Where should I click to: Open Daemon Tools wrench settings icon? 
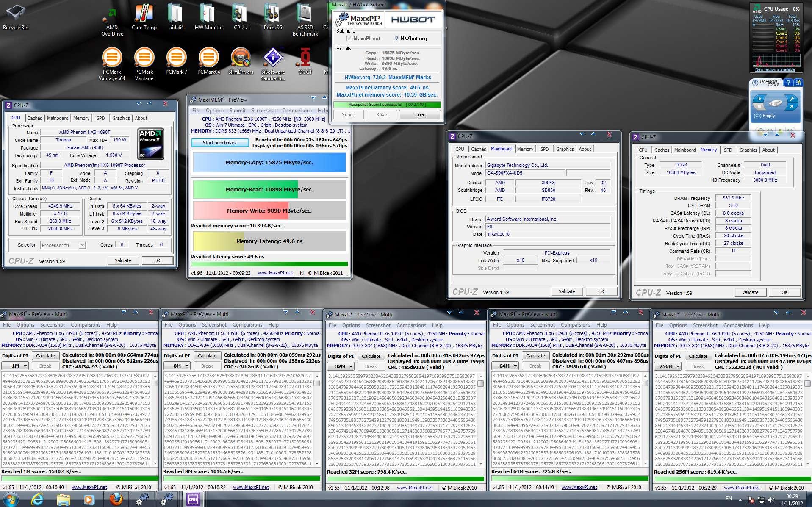pos(791,99)
